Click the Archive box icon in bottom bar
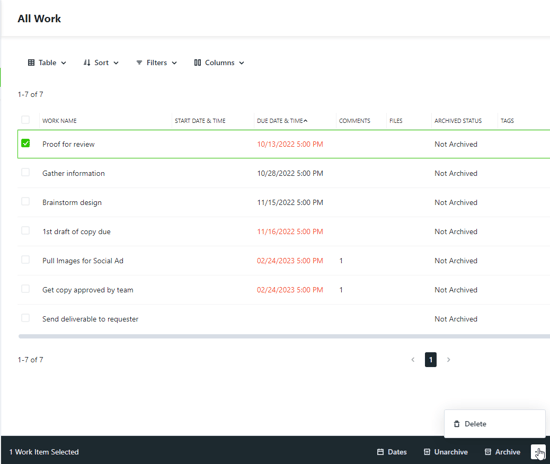The height and width of the screenshot is (464, 550). click(488, 452)
